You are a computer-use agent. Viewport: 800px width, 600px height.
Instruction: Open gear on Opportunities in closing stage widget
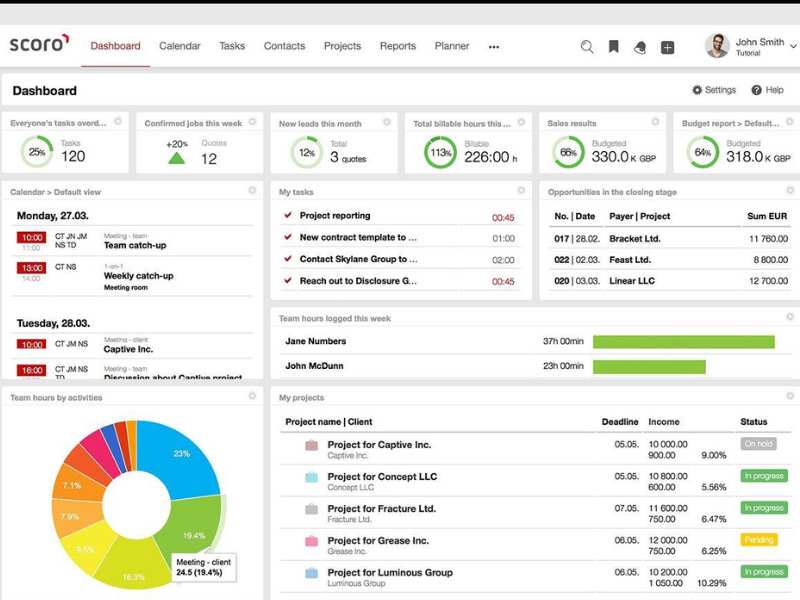(790, 190)
